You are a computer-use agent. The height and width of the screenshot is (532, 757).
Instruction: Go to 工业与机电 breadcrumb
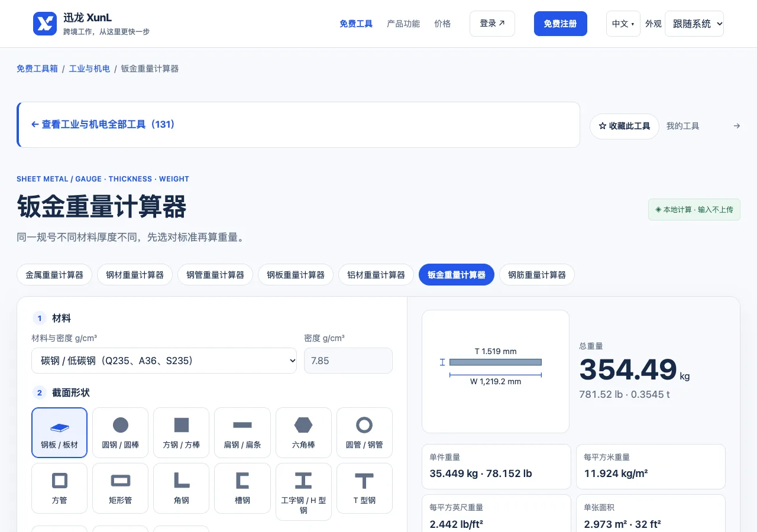89,69
